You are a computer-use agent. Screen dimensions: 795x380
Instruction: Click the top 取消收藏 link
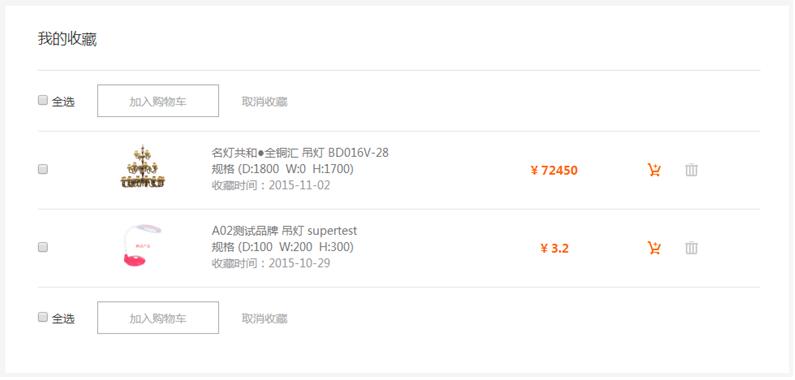point(265,102)
